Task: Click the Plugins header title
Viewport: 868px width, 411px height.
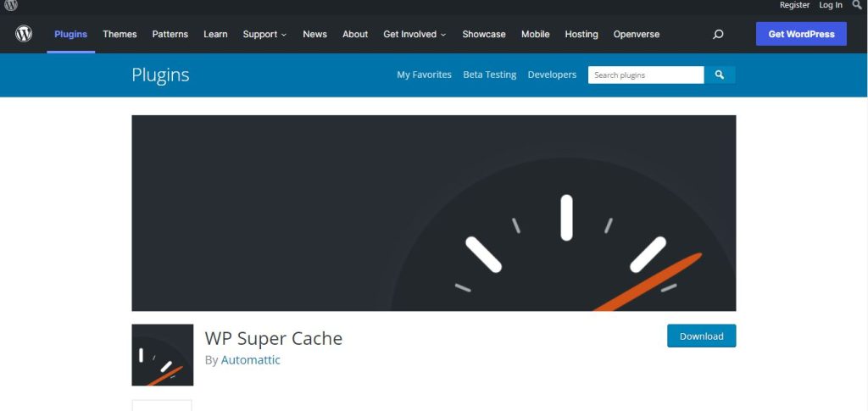Action: 160,75
